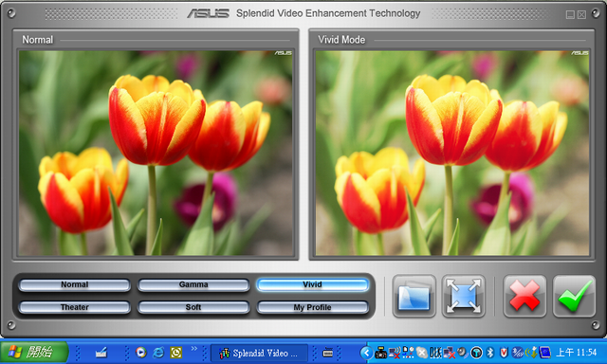Click the taskbar clock showing 11:54
607x364 pixels.
576,353
